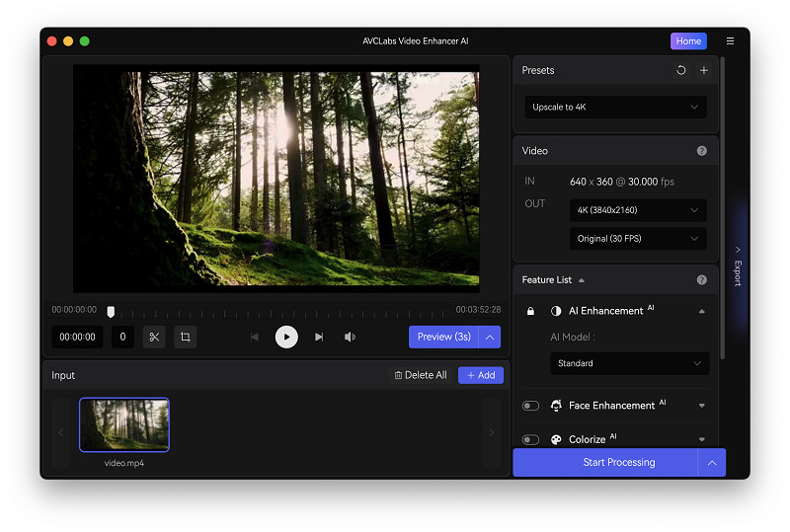Open the Feature List help icon
This screenshot has height=532, width=790.
click(x=702, y=280)
